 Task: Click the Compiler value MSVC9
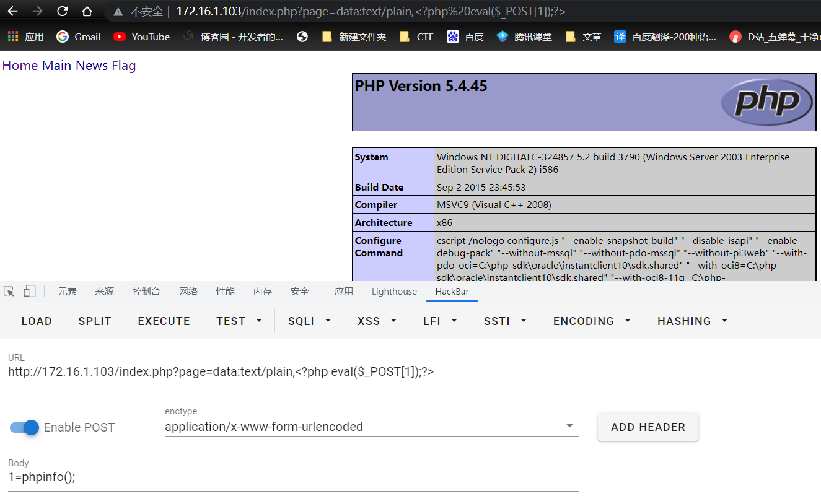tap(494, 204)
